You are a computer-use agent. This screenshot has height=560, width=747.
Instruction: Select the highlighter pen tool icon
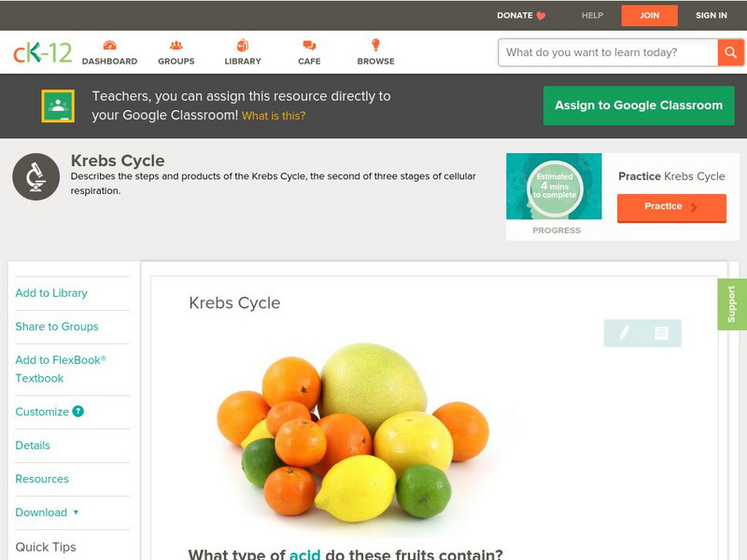pos(624,333)
